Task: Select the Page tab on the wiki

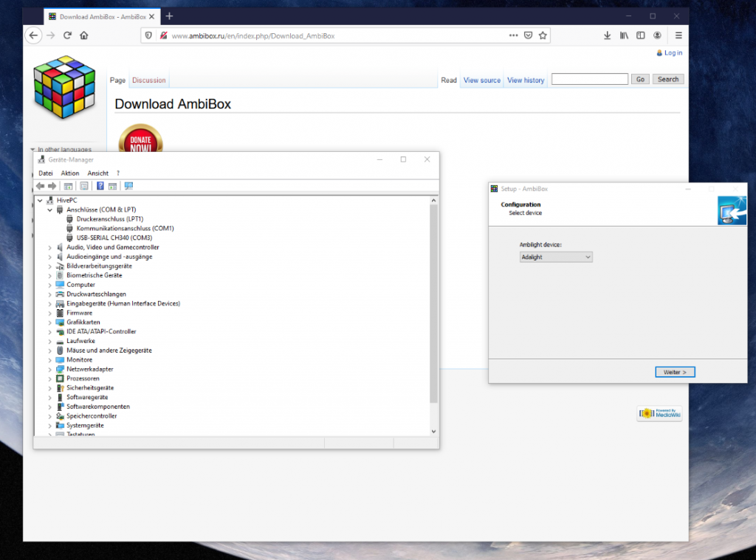Action: click(117, 80)
